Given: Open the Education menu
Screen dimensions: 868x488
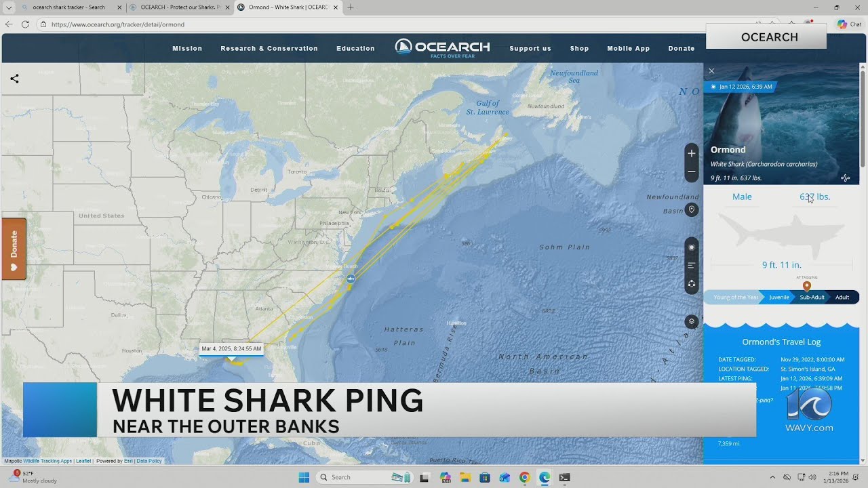Looking at the screenshot, I should (x=355, y=48).
